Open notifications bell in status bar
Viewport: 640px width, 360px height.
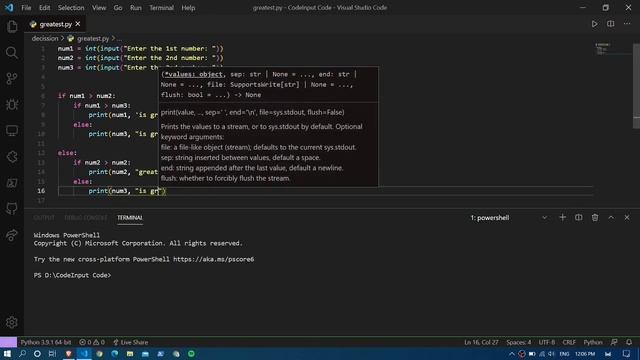coord(629,342)
